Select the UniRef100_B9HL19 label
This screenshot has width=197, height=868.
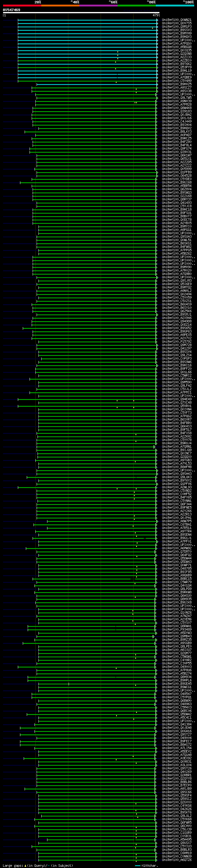[x=176, y=71]
